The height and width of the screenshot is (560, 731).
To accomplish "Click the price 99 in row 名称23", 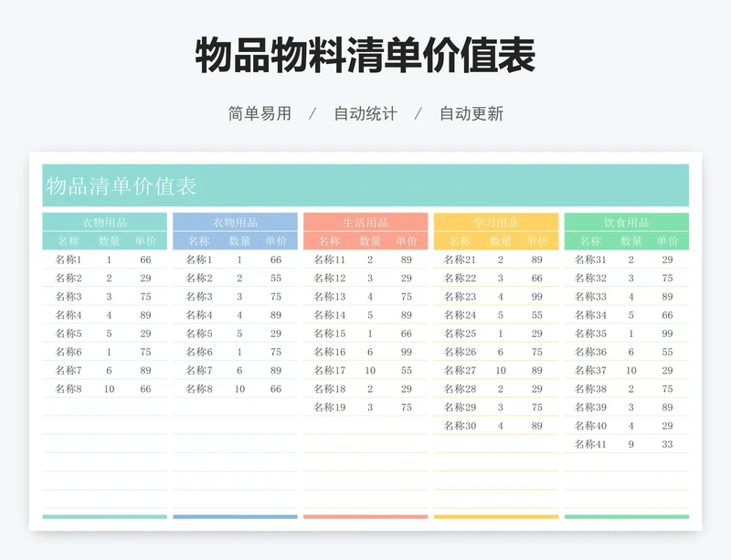I will [536, 297].
